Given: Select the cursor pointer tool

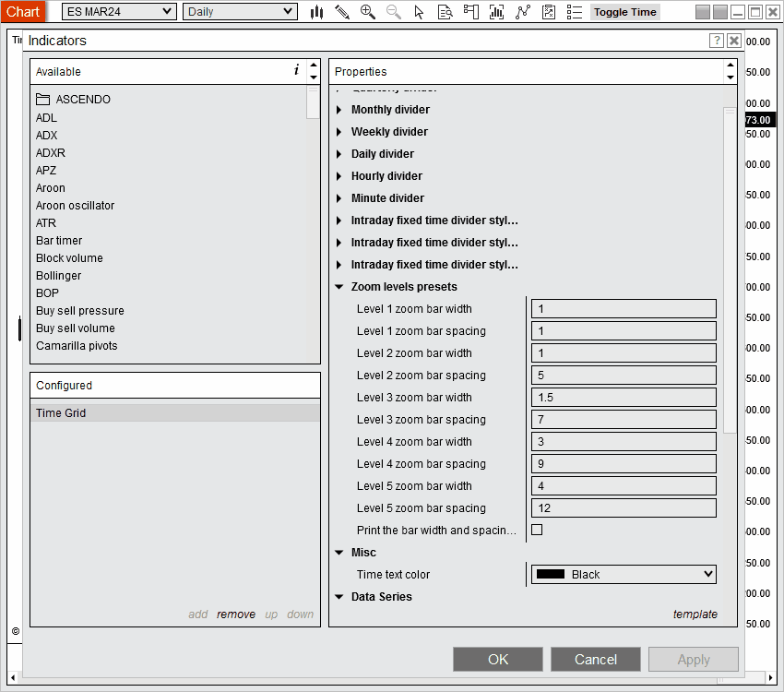Looking at the screenshot, I should 420,12.
